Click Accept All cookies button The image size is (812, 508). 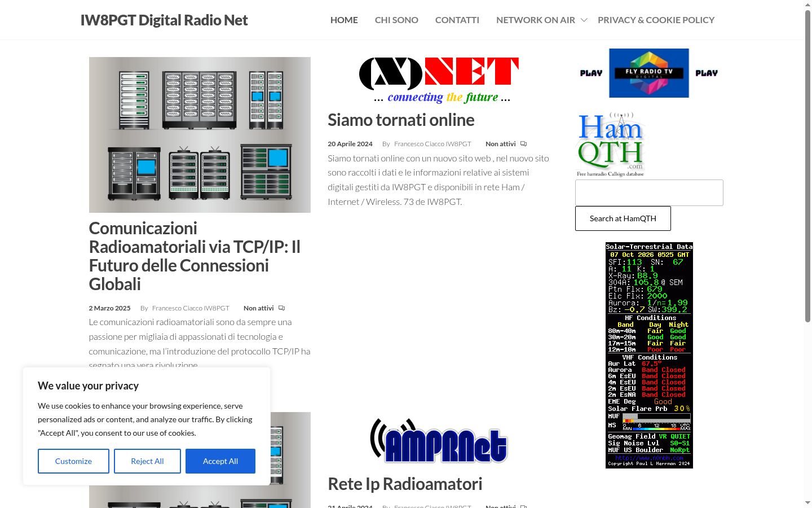pos(220,461)
